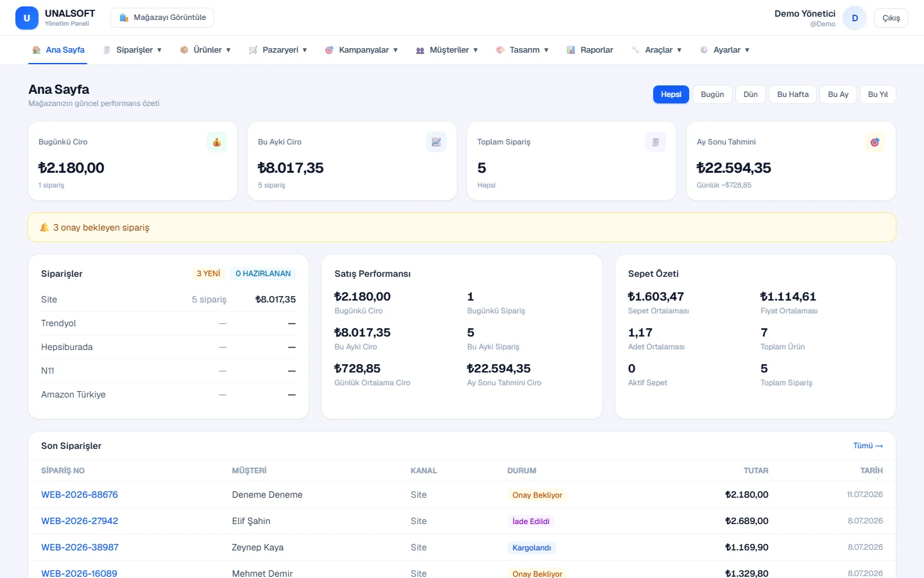Go to the Ana Sayfa tab

click(x=58, y=50)
